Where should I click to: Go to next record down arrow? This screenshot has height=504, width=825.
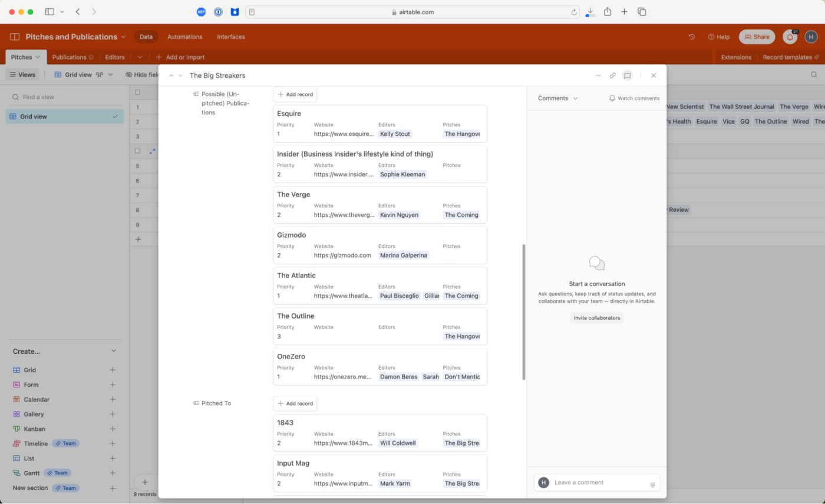point(180,75)
